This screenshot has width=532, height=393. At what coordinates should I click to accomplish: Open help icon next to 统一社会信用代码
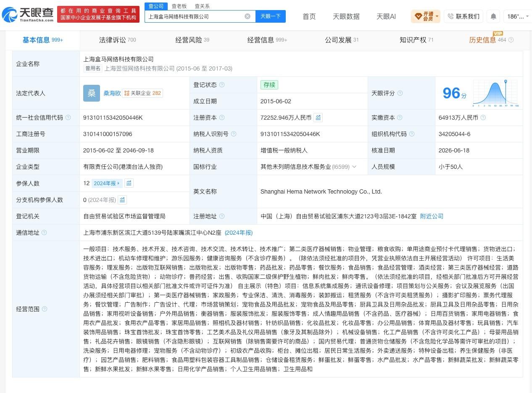[x=68, y=118]
